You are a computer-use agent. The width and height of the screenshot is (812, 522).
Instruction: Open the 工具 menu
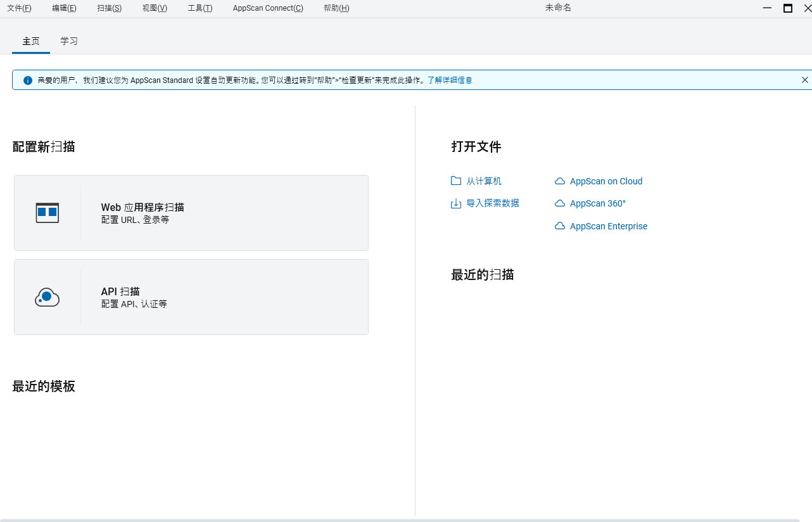click(200, 8)
